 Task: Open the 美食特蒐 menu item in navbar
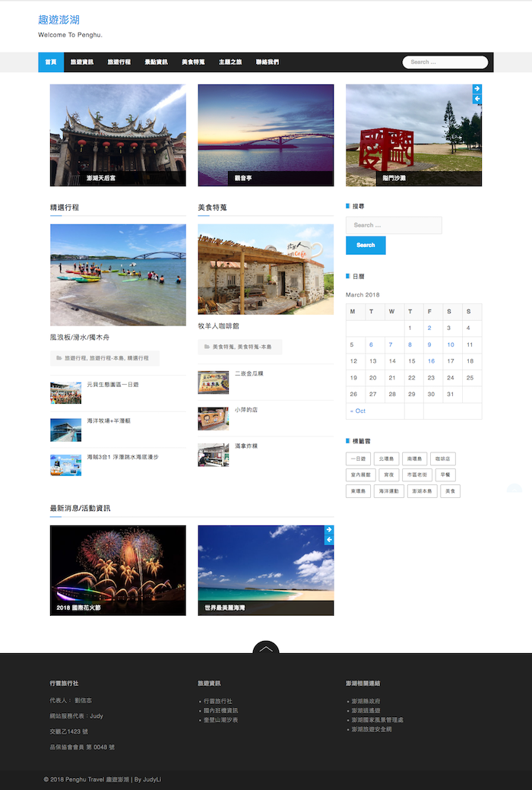click(x=193, y=62)
